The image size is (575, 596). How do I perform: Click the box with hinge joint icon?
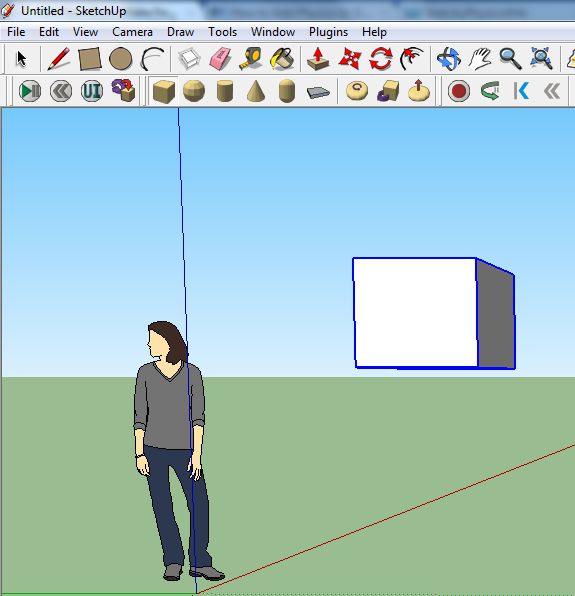pyautogui.click(x=388, y=91)
